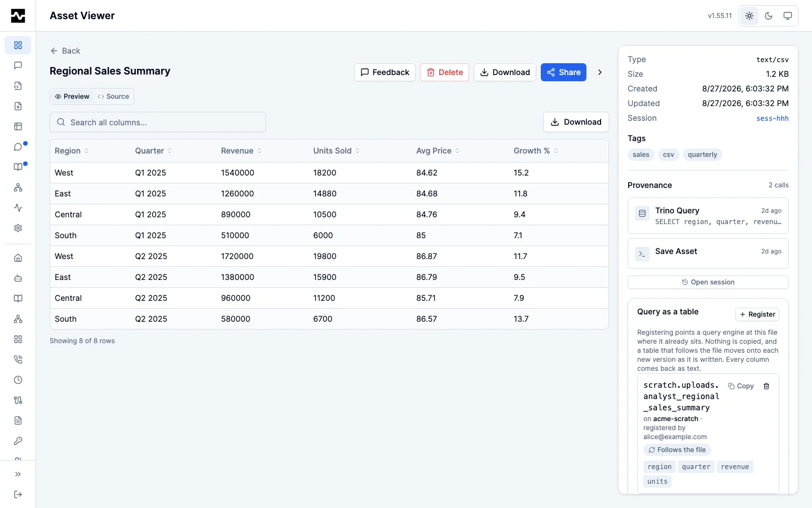The image size is (812, 508).
Task: Sort by Quarter column
Action: [153, 151]
